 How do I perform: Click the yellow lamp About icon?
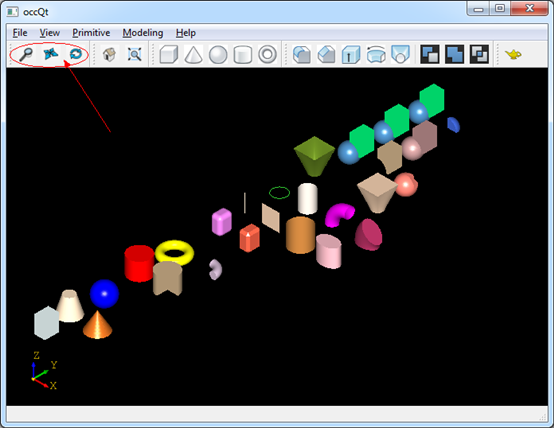(x=513, y=54)
